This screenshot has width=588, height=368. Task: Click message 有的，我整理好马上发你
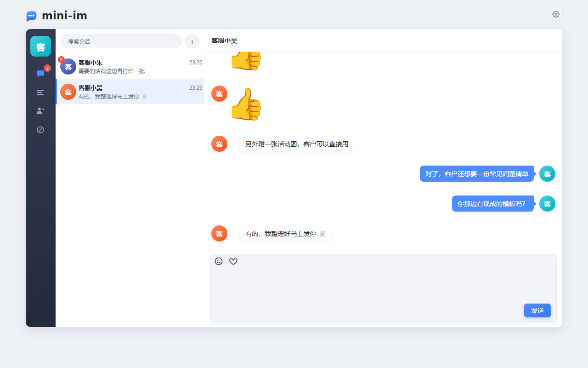click(286, 234)
